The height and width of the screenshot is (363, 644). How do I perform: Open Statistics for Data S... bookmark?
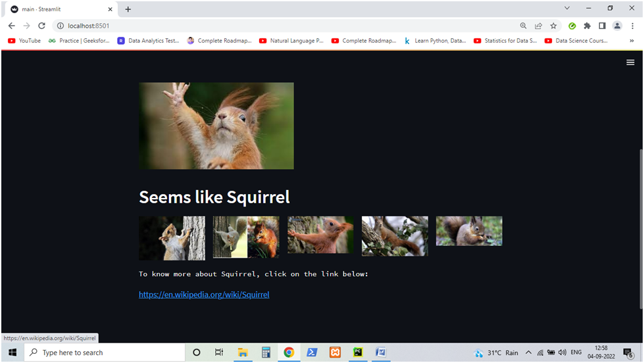click(x=505, y=41)
